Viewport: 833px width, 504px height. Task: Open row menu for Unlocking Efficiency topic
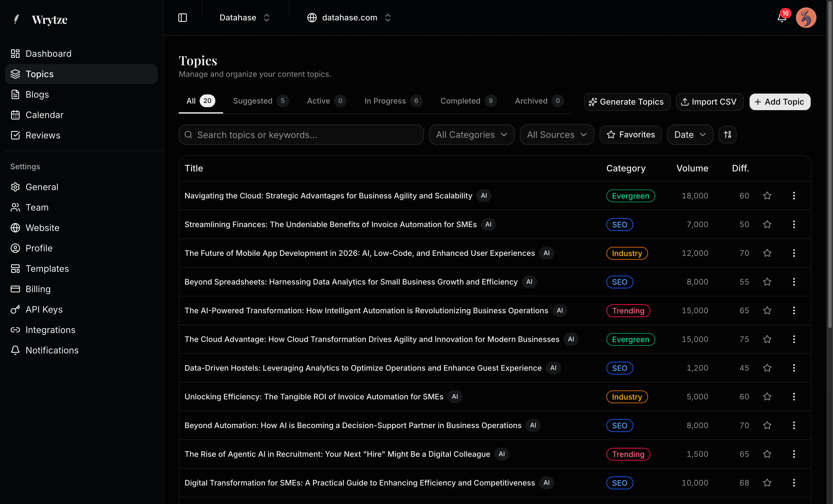(794, 397)
